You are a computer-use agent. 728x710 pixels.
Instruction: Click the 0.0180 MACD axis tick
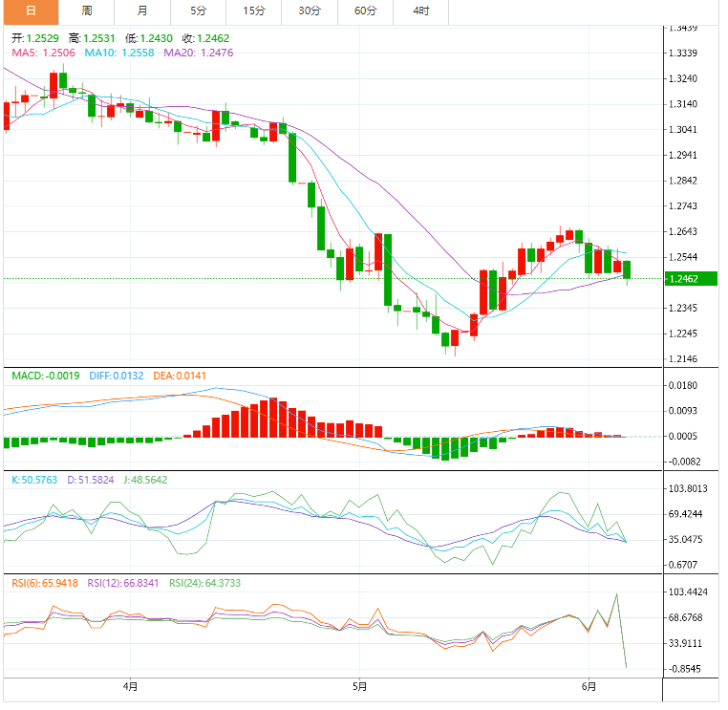pos(683,386)
